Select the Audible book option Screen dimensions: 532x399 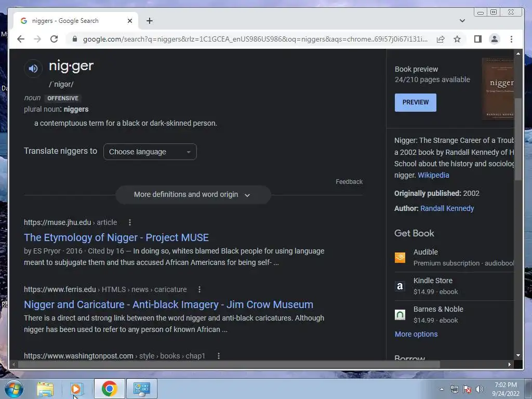click(454, 258)
